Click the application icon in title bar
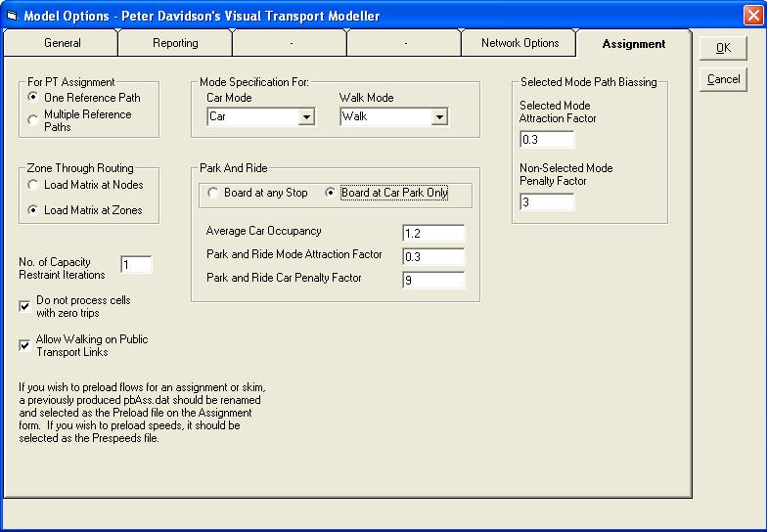 pyautogui.click(x=12, y=16)
